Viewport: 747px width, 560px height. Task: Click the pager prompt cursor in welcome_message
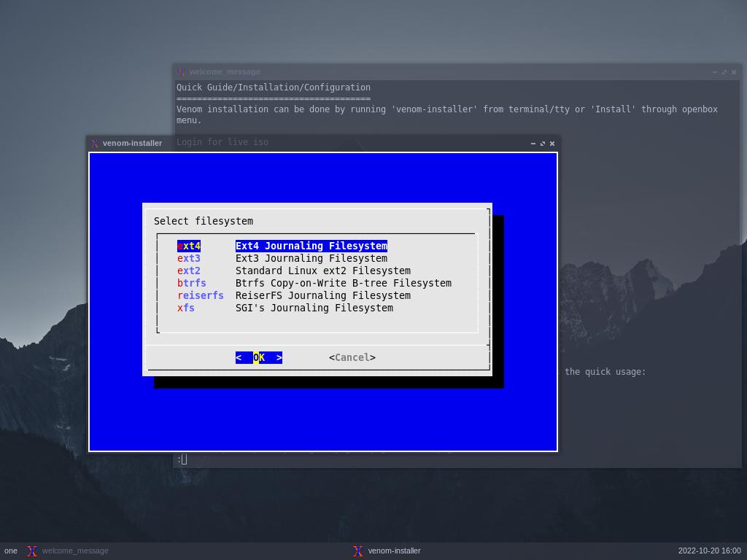tap(184, 459)
